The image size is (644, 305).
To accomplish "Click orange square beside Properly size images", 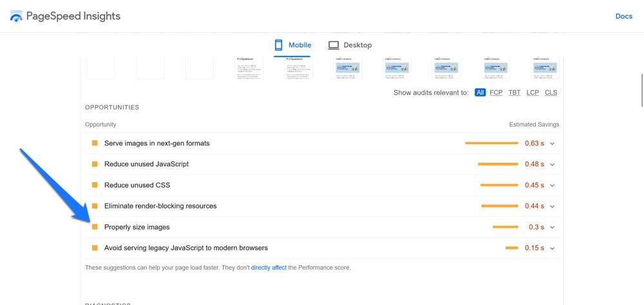I will coord(95,227).
